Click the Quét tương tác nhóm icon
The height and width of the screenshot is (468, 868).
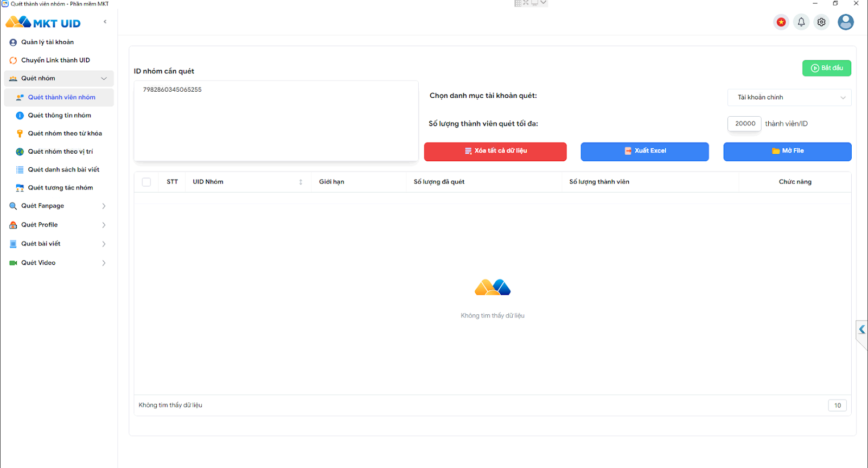click(x=20, y=188)
